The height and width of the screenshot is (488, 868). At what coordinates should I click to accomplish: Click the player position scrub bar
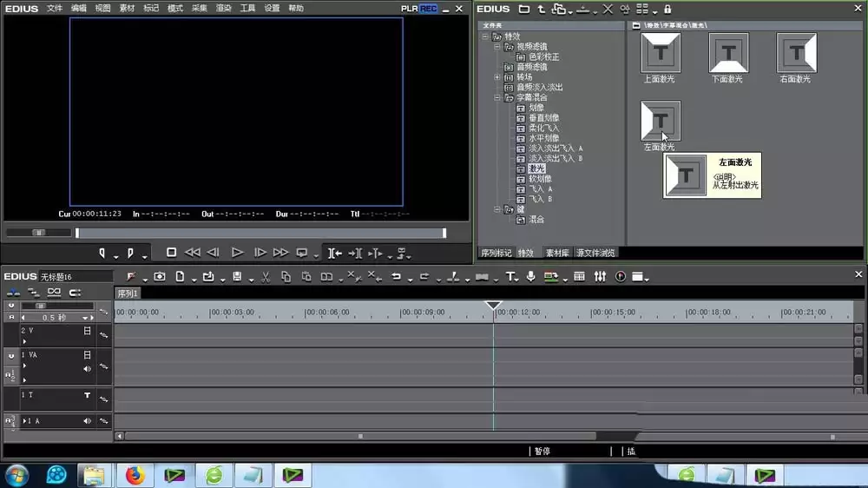pyautogui.click(x=260, y=234)
